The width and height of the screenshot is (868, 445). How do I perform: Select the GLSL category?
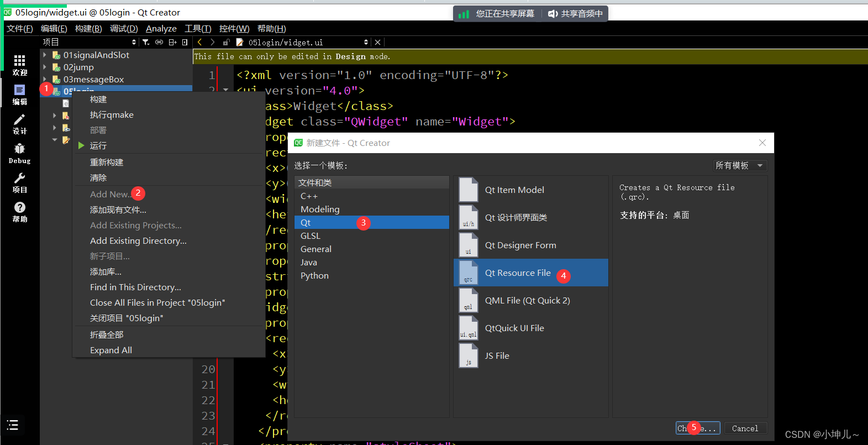click(x=372, y=235)
